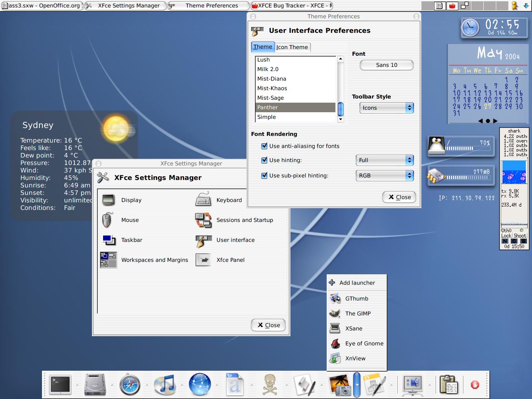
Task: Open the Keyboard settings icon
Action: click(x=203, y=200)
